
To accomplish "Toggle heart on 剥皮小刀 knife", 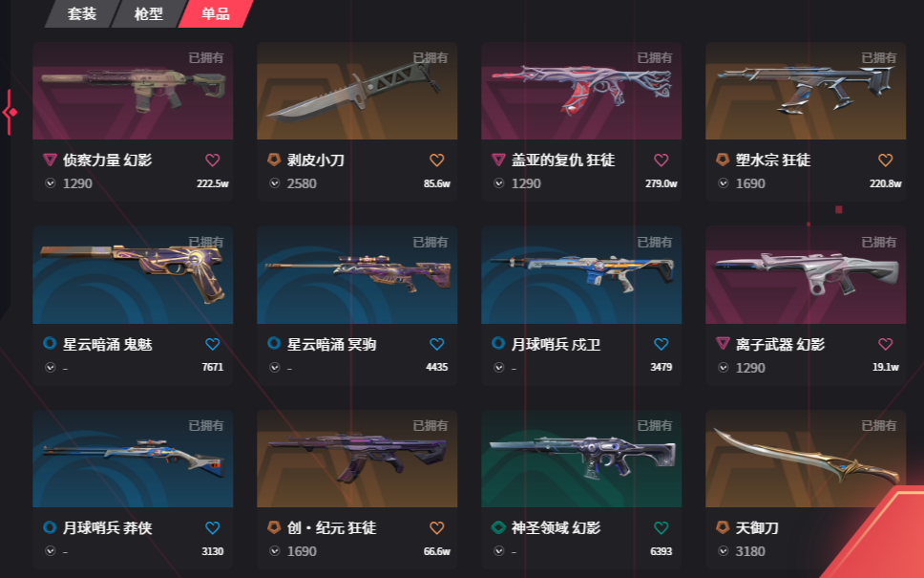I will click(436, 160).
